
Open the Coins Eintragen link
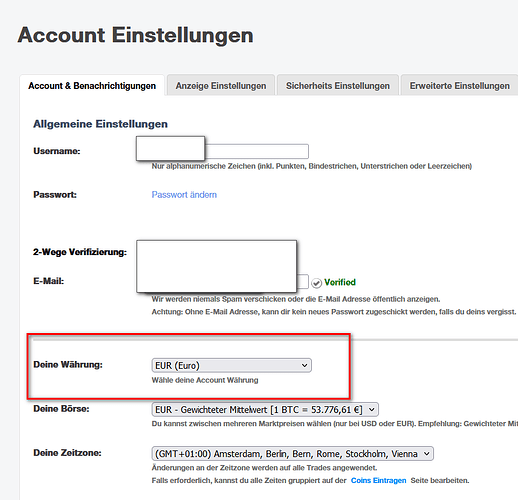378,480
